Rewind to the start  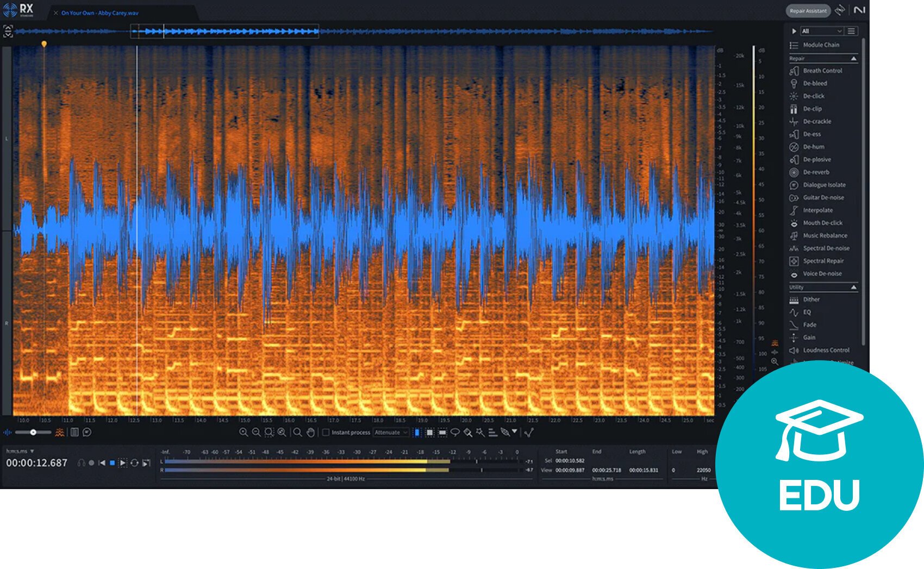[x=102, y=463]
